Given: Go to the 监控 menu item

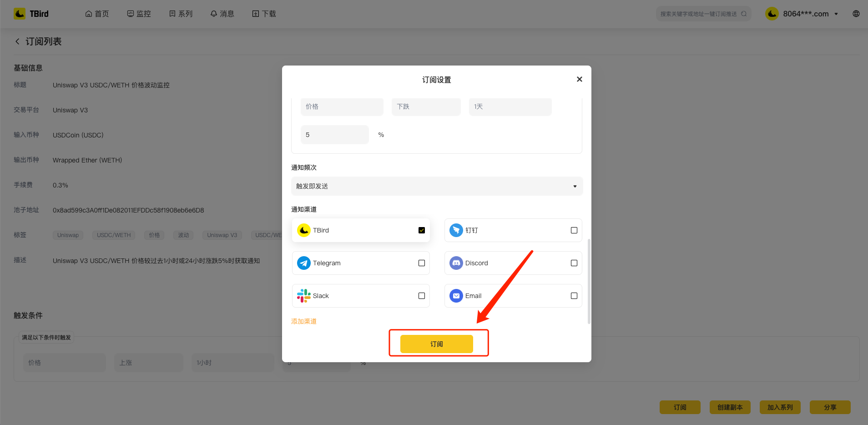Looking at the screenshot, I should 139,14.
